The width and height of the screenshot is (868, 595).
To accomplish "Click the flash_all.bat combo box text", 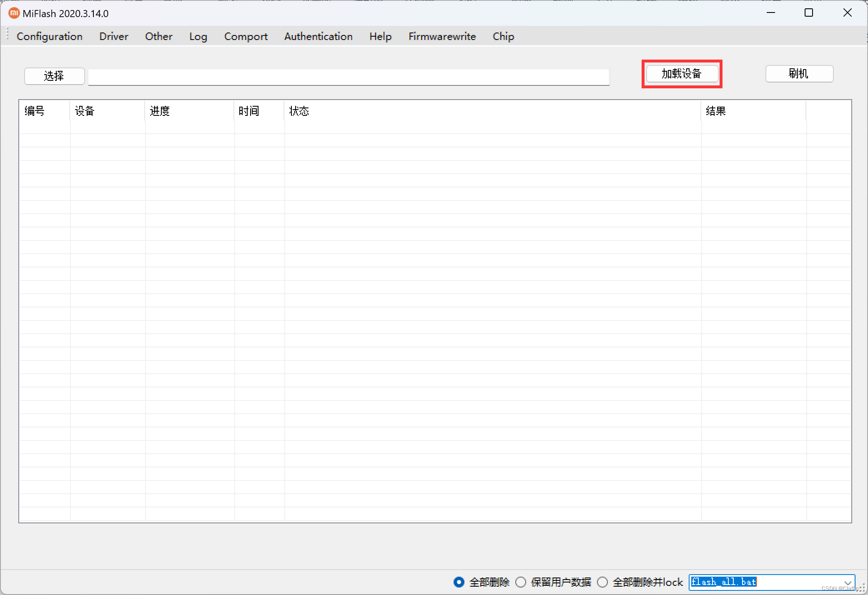I will click(724, 582).
